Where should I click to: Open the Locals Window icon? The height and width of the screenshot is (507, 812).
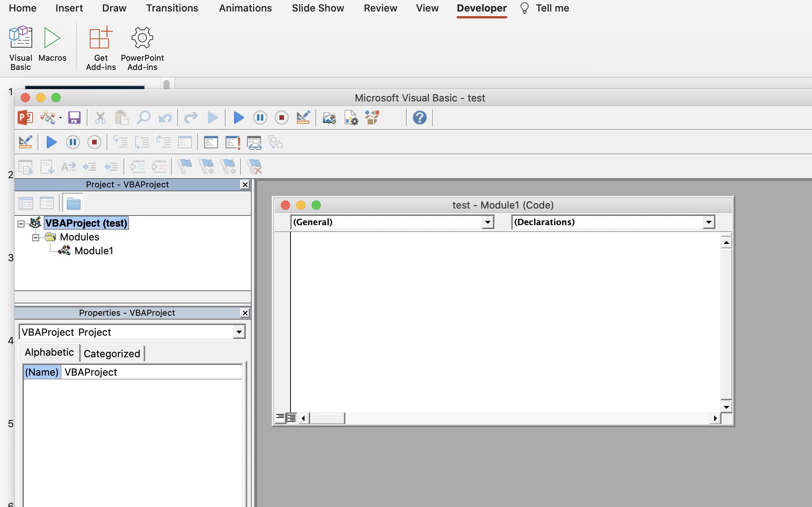pyautogui.click(x=211, y=142)
